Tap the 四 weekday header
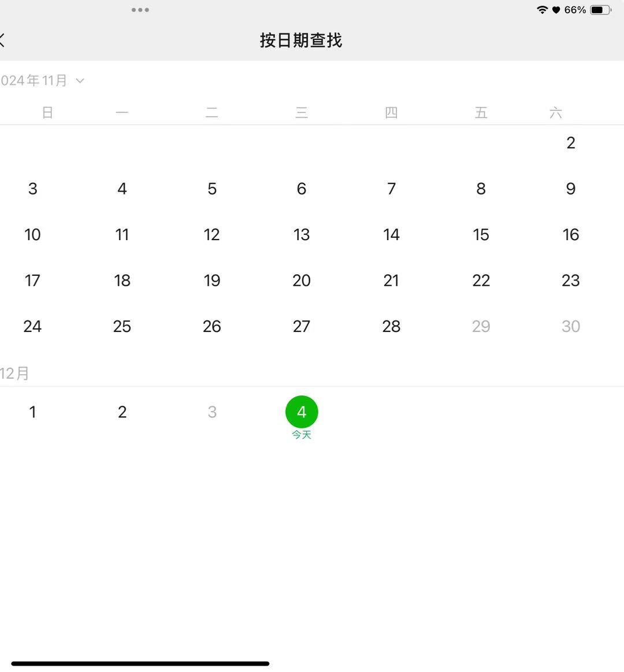624x672 pixels. [391, 113]
